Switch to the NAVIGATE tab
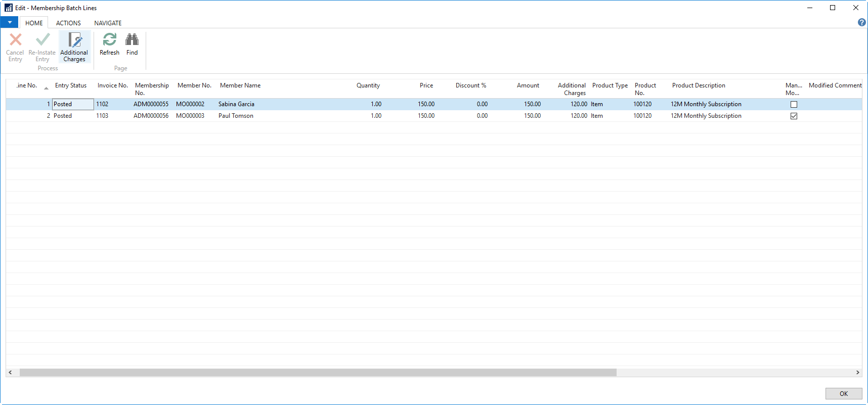The image size is (868, 405). click(108, 23)
